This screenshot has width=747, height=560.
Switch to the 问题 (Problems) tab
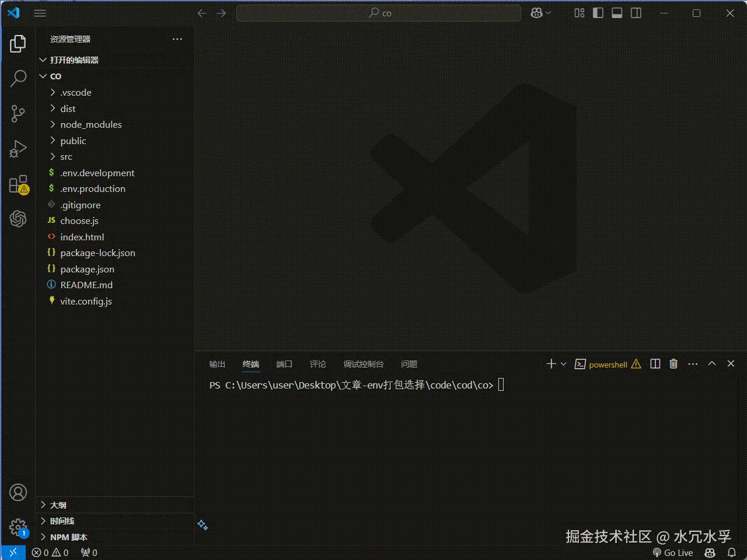click(x=409, y=364)
